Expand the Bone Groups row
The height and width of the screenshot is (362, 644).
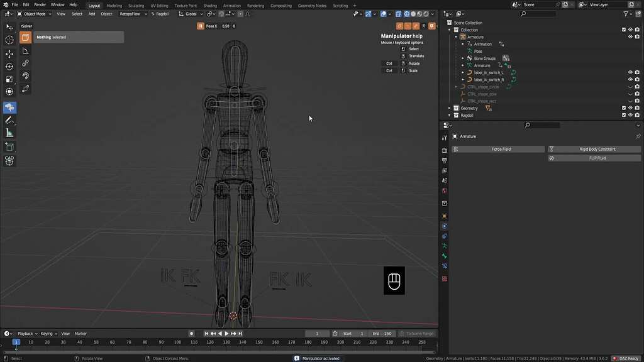[463, 58]
